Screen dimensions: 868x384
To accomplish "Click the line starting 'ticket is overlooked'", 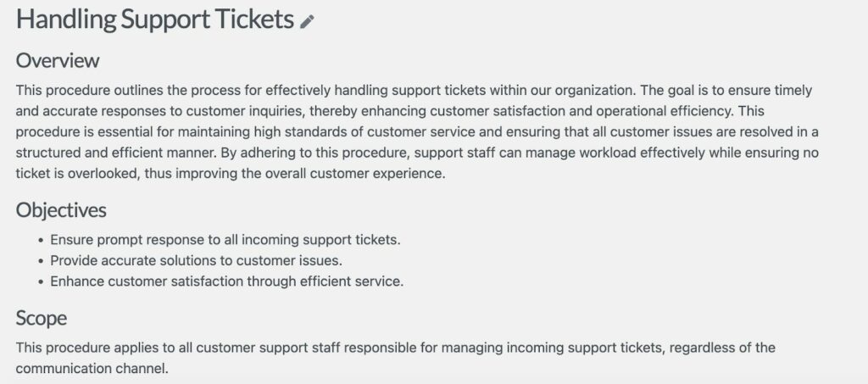I will (231, 173).
